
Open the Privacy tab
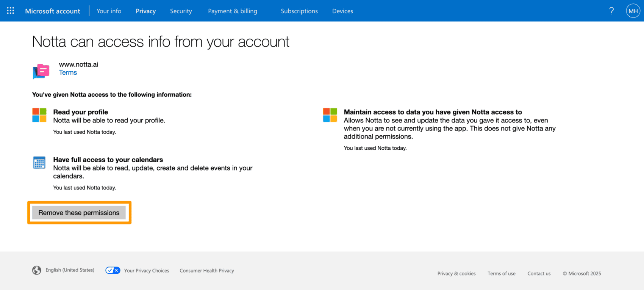(x=146, y=11)
